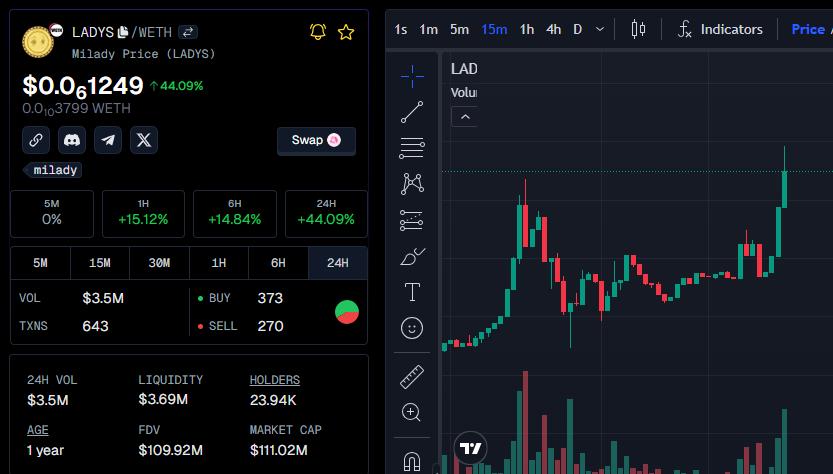Select the 5M price change box
833x474 pixels.
[x=52, y=214]
